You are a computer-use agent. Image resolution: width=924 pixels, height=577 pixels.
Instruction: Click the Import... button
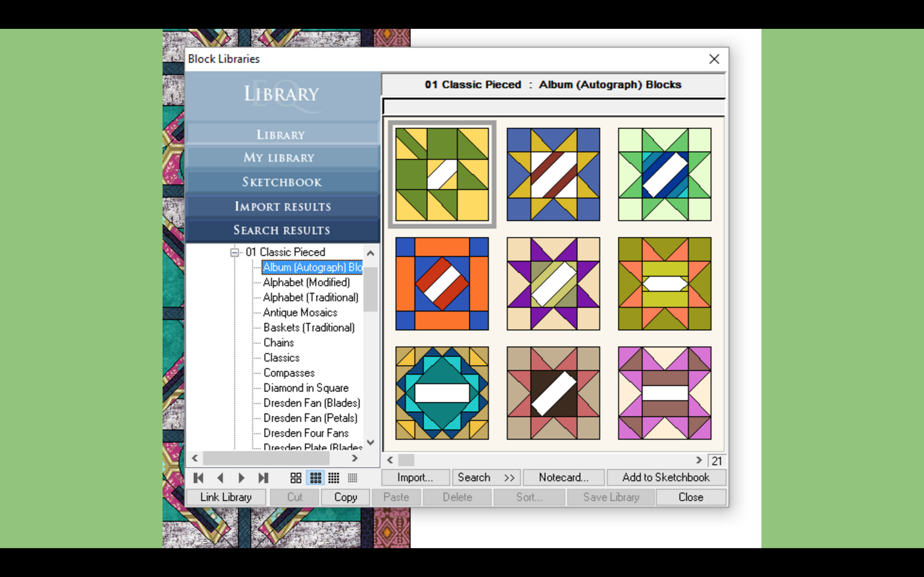point(415,477)
